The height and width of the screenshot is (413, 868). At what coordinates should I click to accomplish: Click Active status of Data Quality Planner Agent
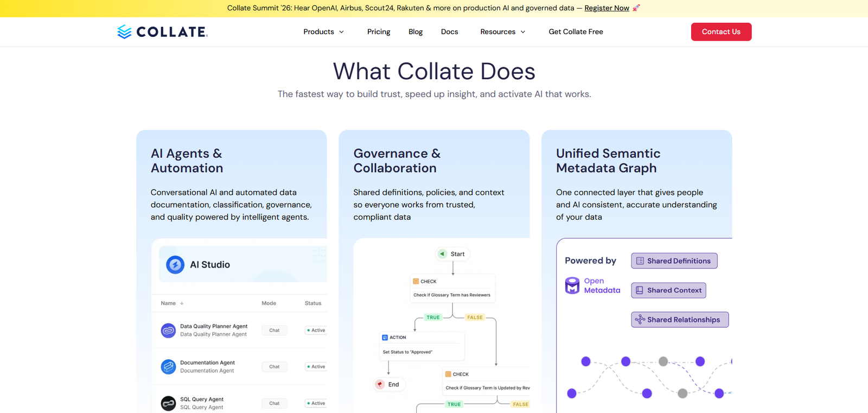tap(316, 331)
